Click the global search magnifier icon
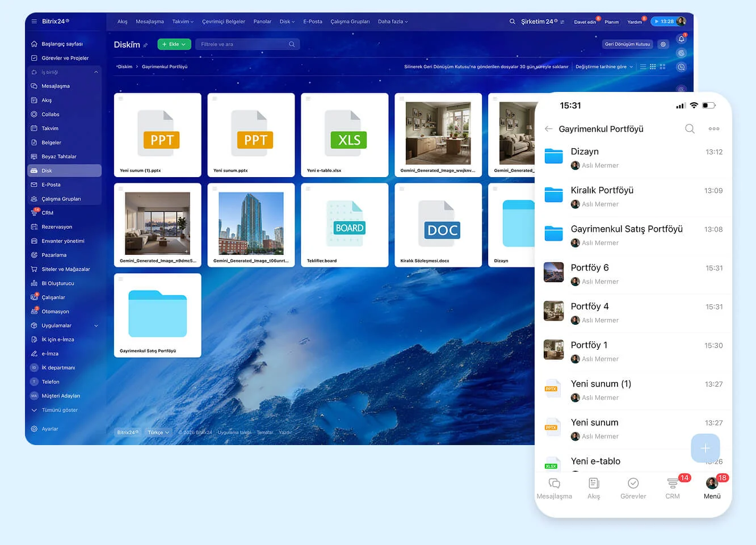The height and width of the screenshot is (545, 756). pyautogui.click(x=512, y=22)
